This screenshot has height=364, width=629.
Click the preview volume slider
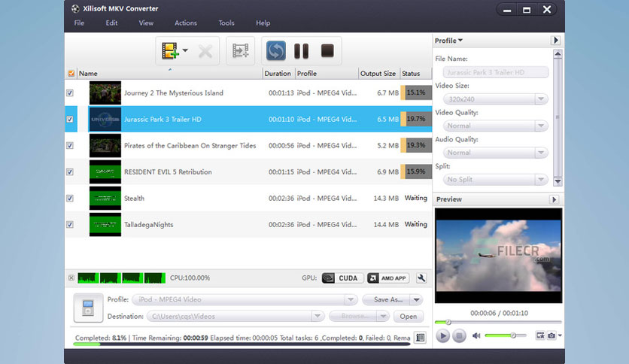(x=506, y=335)
